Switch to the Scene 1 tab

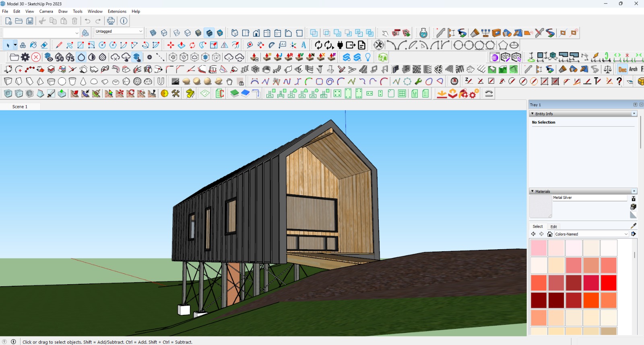20,107
